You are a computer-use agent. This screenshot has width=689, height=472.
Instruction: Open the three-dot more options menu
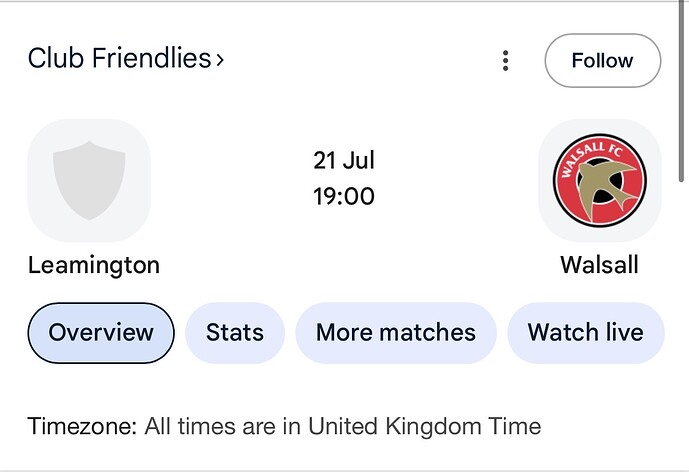click(505, 61)
